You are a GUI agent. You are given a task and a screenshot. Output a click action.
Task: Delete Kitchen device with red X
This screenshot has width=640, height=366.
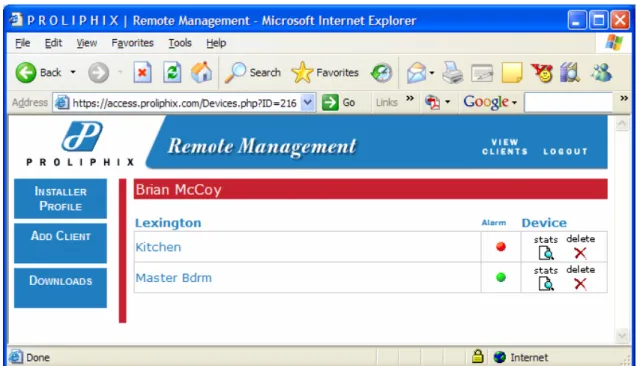click(580, 253)
